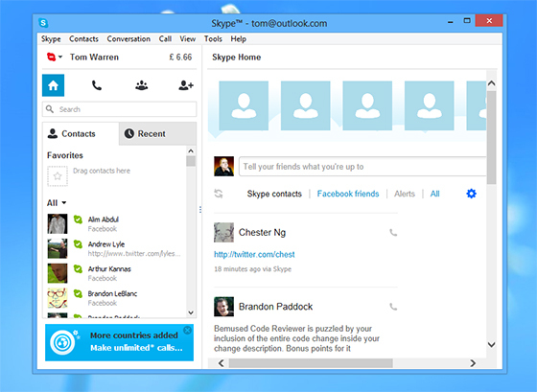The width and height of the screenshot is (537, 392).
Task: Click the fourth contact avatar tile
Action: click(x=430, y=105)
